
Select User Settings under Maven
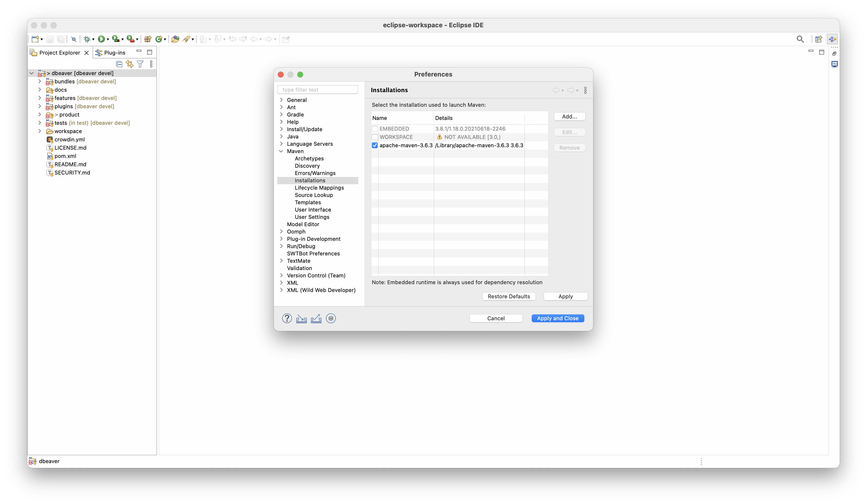312,217
